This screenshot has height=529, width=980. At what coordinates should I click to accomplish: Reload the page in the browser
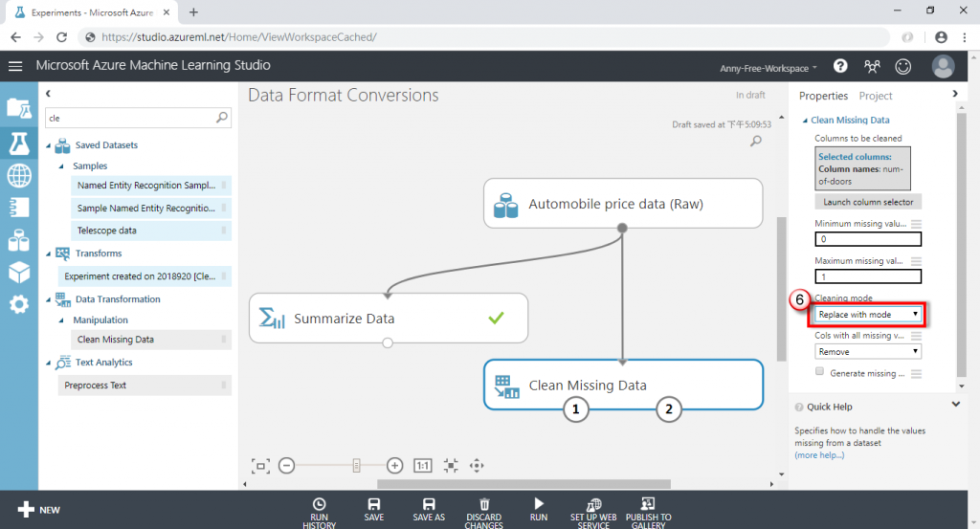(x=61, y=37)
